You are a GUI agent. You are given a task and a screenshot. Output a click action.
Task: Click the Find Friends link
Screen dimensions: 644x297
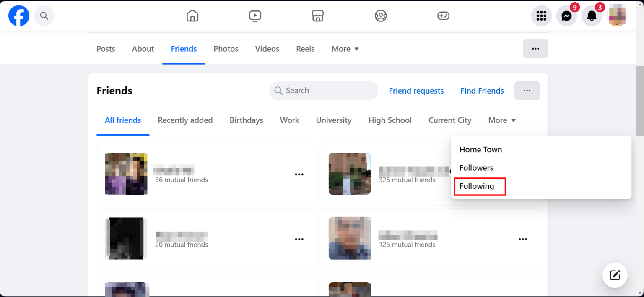coord(482,91)
